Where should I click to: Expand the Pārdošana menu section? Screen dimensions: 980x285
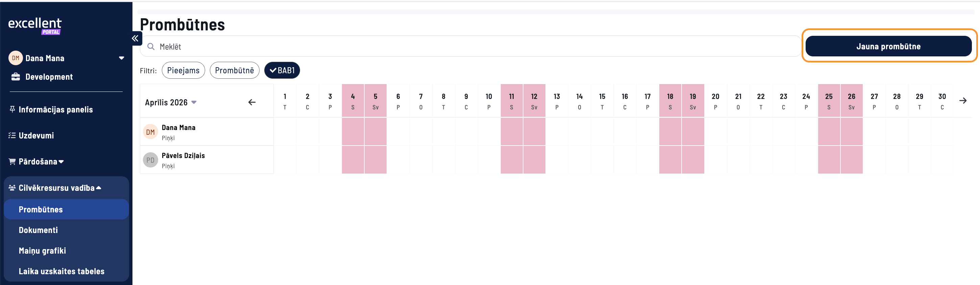(x=41, y=162)
